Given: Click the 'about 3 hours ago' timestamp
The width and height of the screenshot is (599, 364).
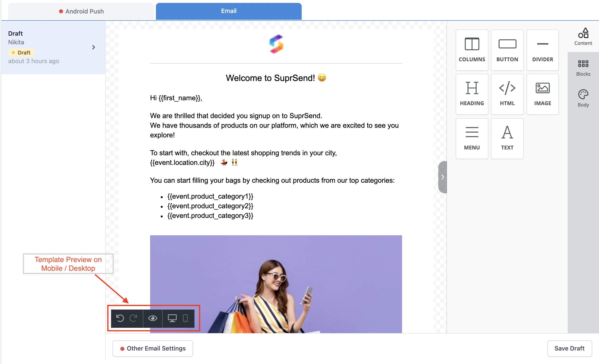Looking at the screenshot, I should click(34, 61).
